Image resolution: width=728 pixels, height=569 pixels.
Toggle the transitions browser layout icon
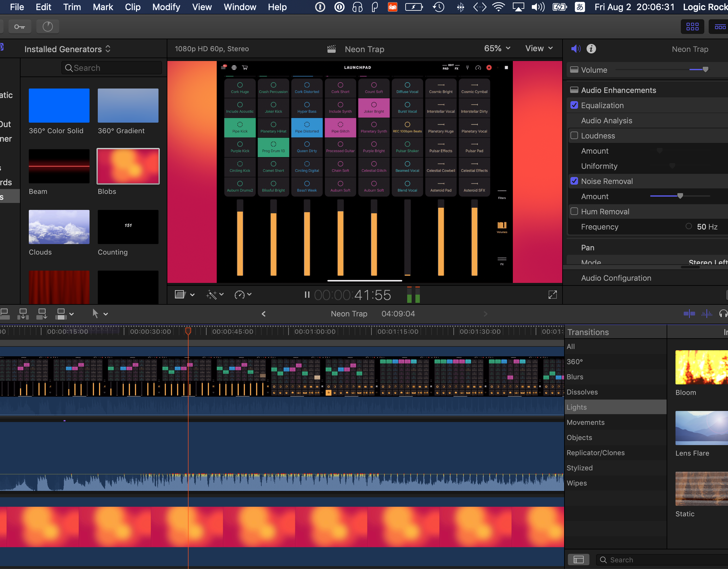578,559
